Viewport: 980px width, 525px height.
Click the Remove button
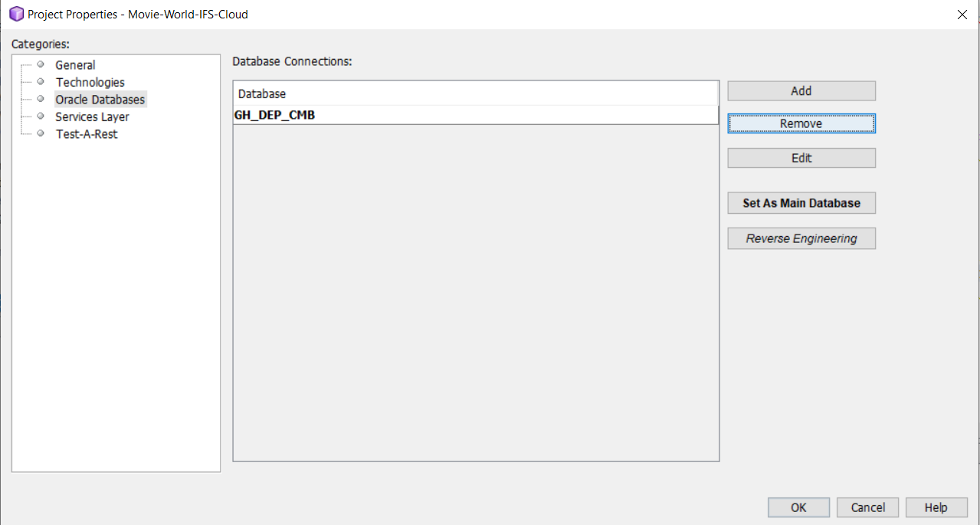click(801, 123)
